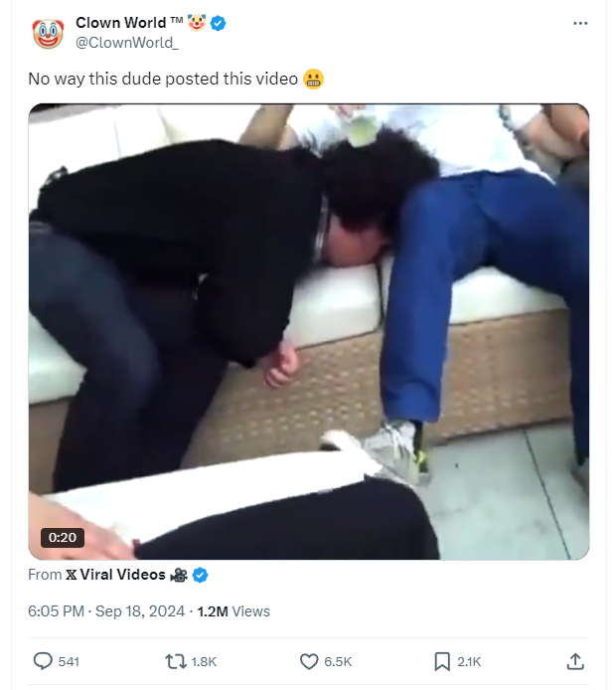Click the reply speech bubble icon
The width and height of the screenshot is (616, 690).
43,661
